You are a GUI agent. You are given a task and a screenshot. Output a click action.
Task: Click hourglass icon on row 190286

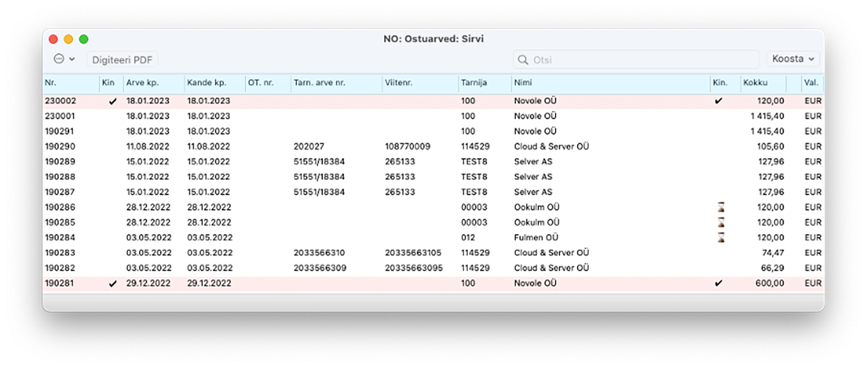[x=721, y=207]
